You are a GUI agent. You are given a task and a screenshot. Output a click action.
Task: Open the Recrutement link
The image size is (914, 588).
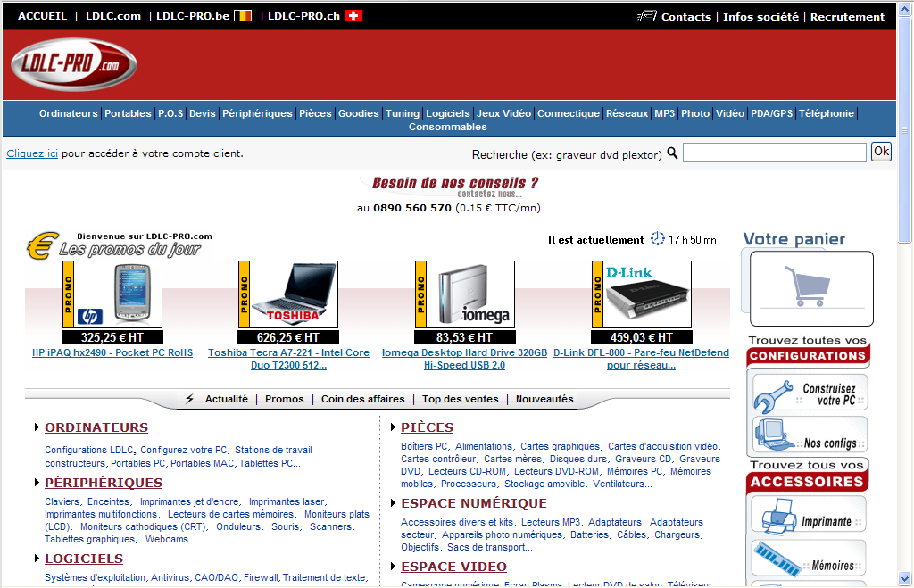coord(847,17)
